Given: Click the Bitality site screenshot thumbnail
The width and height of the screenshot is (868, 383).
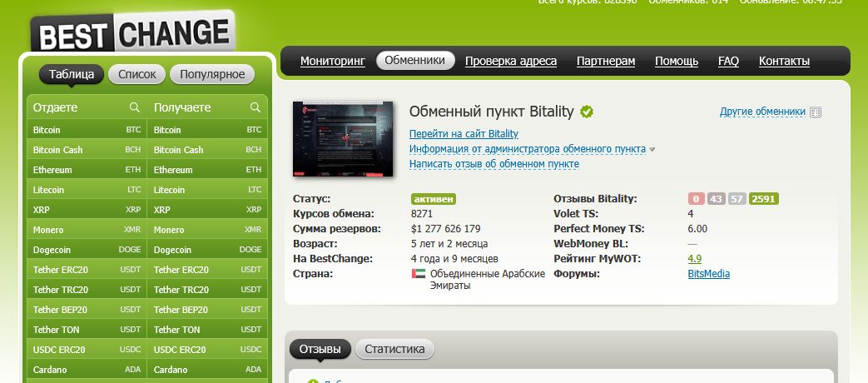Looking at the screenshot, I should pyautogui.click(x=343, y=139).
